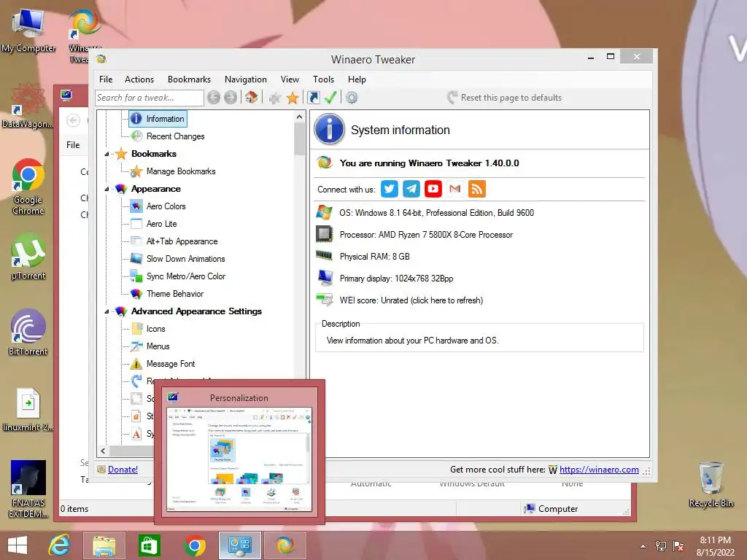Select Theme Behavior in the tree
Image resolution: width=747 pixels, height=560 pixels.
tap(175, 294)
